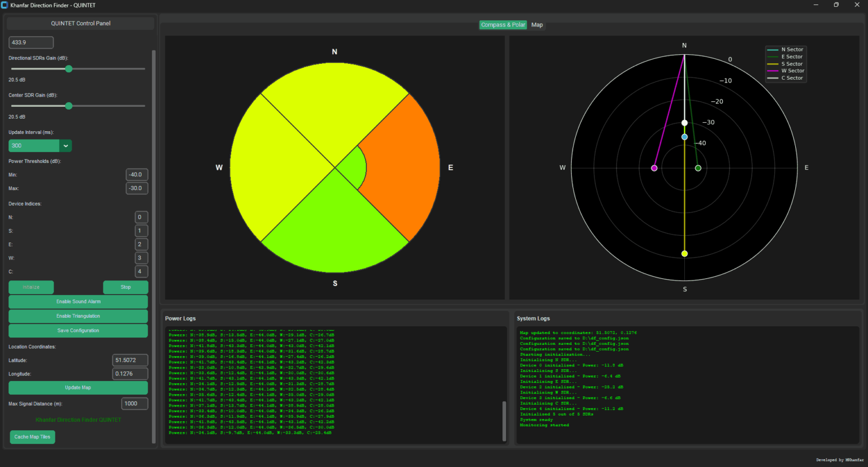Focus the S device index field

(x=141, y=231)
